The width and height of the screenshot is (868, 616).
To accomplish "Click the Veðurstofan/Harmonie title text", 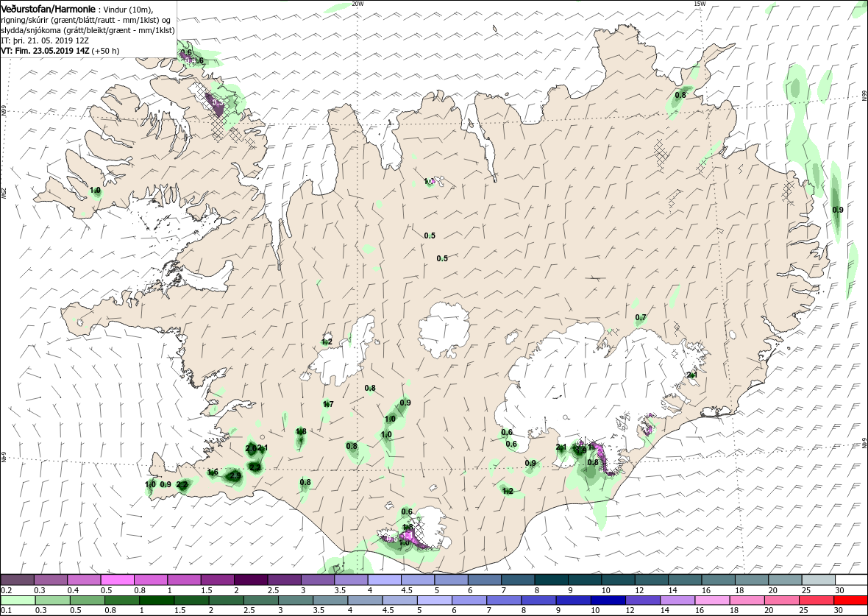I will point(48,10).
